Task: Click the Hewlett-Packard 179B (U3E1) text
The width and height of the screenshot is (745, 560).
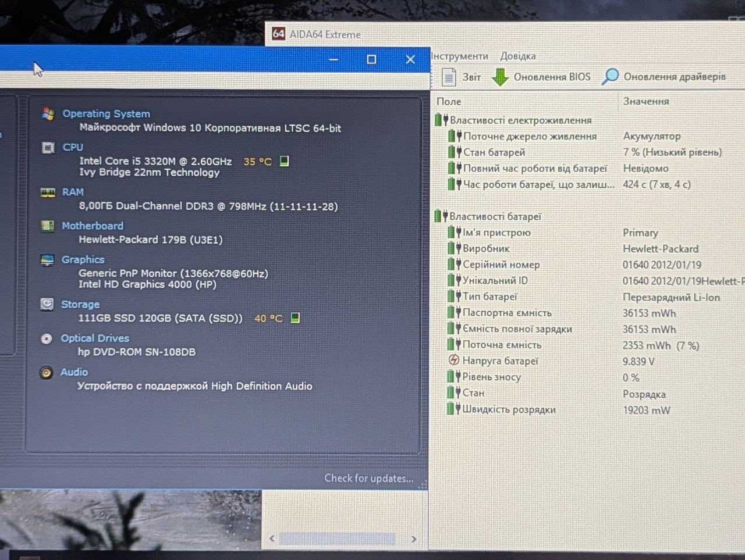Action: coord(150,240)
